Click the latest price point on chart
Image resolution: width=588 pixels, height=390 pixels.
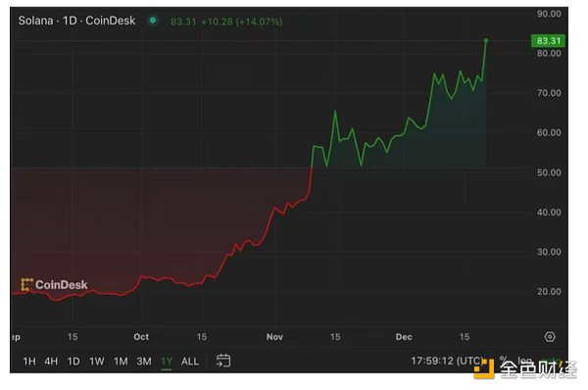[x=486, y=40]
